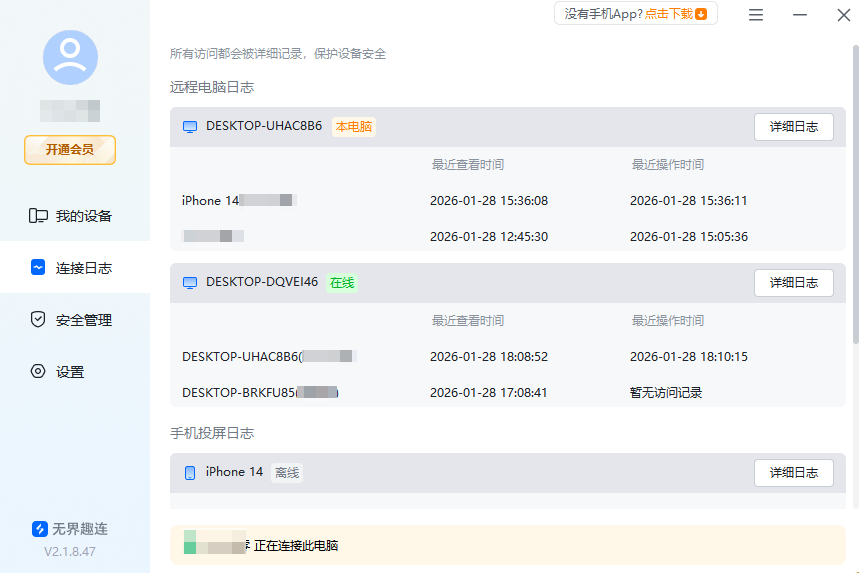Click the monitor icon beside DESKTOP-UHAC8B6 header

[x=190, y=127]
